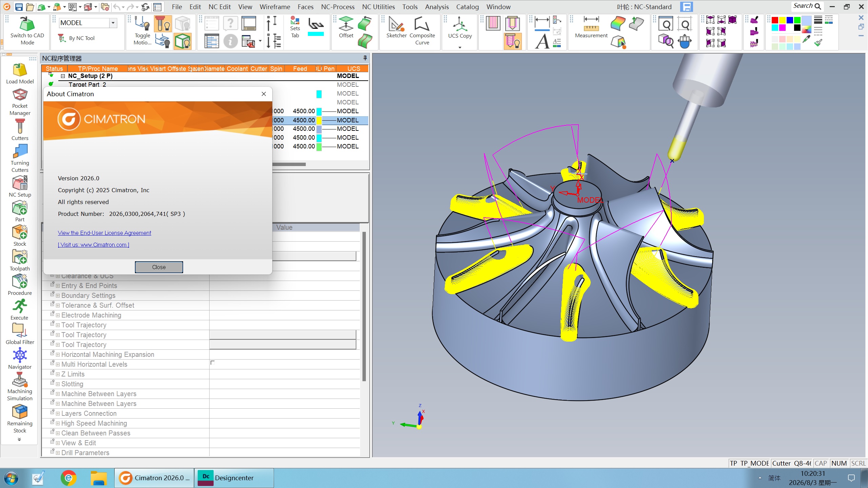Pick the yellow color swatch
This screenshot has height=488, width=868.
coord(782,20)
